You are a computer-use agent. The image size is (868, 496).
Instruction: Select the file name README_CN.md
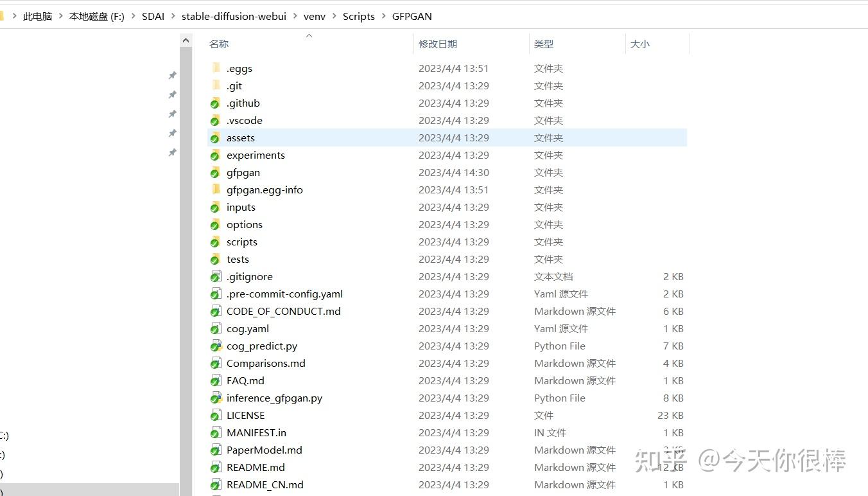(265, 484)
